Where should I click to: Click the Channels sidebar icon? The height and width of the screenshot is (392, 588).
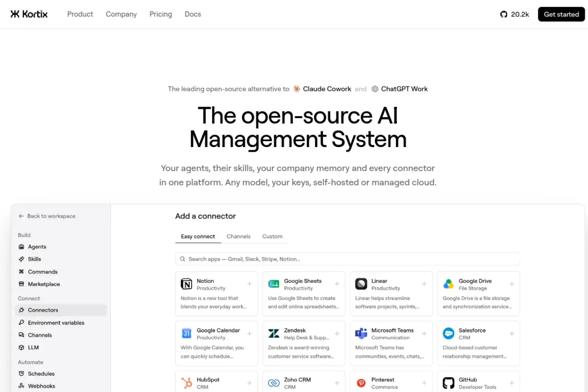point(21,335)
